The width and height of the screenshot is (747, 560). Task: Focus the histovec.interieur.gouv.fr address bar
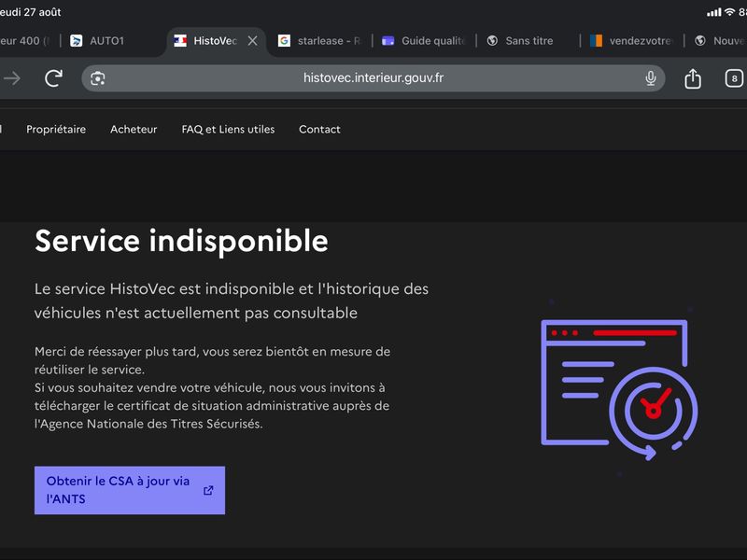(x=373, y=78)
